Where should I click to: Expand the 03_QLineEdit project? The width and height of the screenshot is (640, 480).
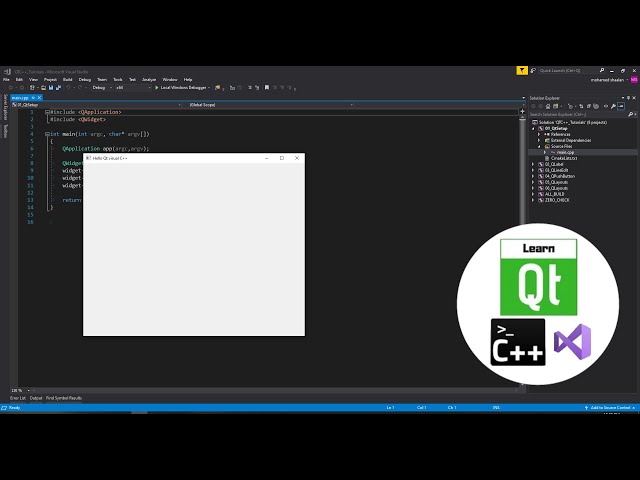[533, 170]
